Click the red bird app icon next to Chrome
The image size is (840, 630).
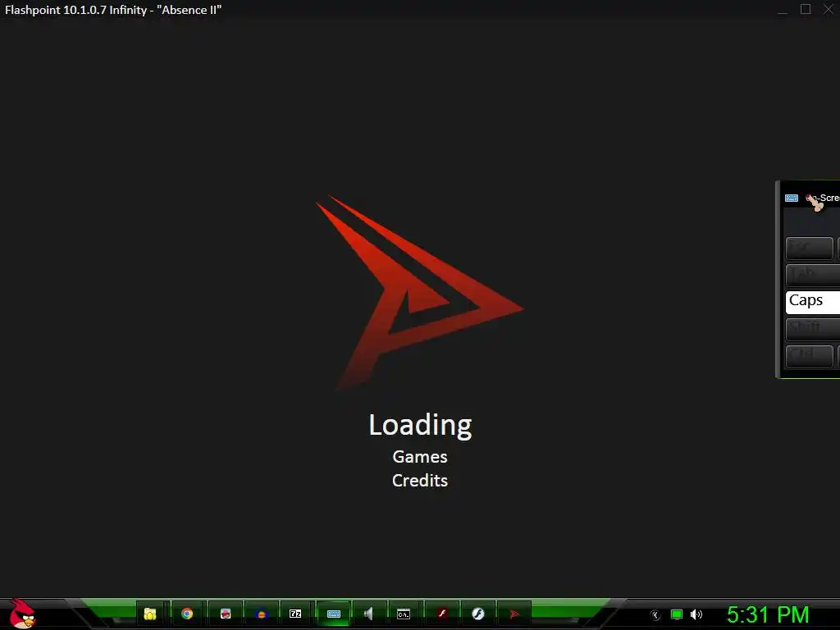[226, 614]
